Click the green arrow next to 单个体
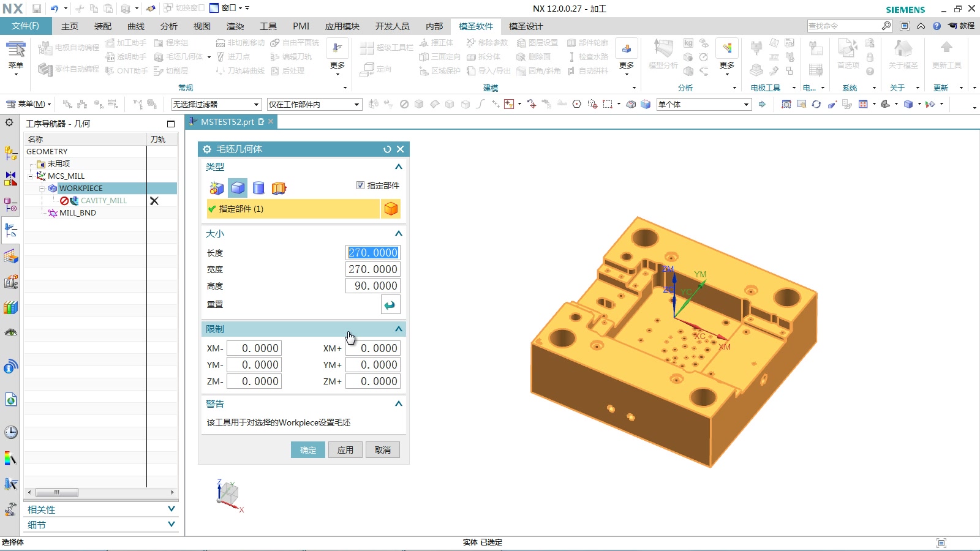The image size is (980, 551). 762,104
